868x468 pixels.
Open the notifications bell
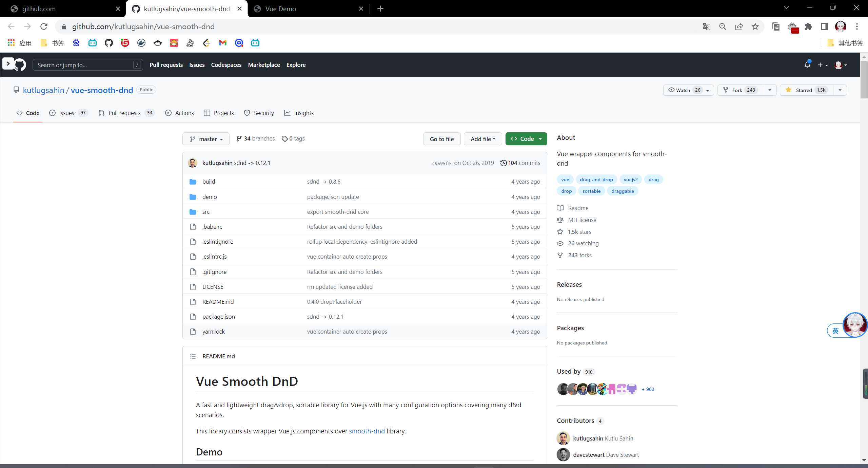[x=807, y=65]
